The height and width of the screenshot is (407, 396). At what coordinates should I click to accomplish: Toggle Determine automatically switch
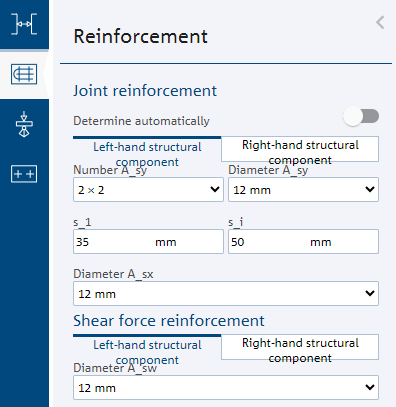361,116
